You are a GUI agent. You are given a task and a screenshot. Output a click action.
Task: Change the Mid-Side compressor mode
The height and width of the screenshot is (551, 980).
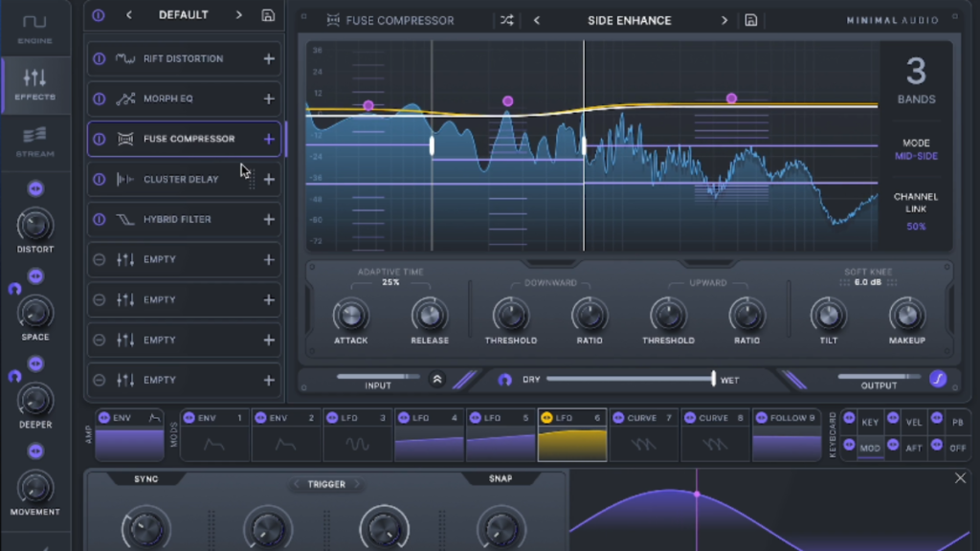916,156
